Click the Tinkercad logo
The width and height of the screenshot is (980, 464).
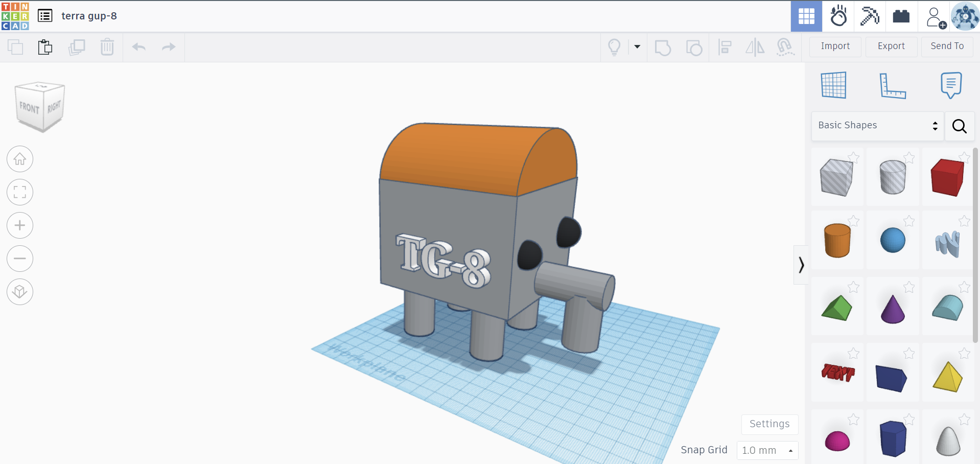point(15,16)
